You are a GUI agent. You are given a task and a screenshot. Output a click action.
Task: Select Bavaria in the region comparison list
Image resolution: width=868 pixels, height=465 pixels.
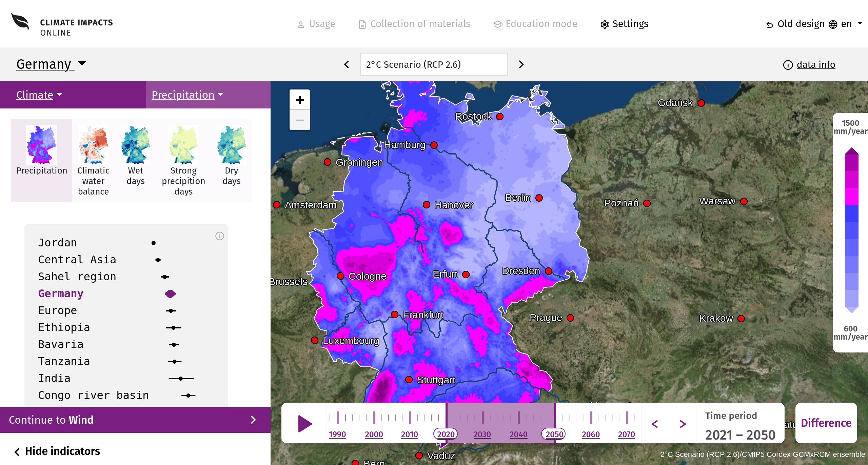click(61, 344)
